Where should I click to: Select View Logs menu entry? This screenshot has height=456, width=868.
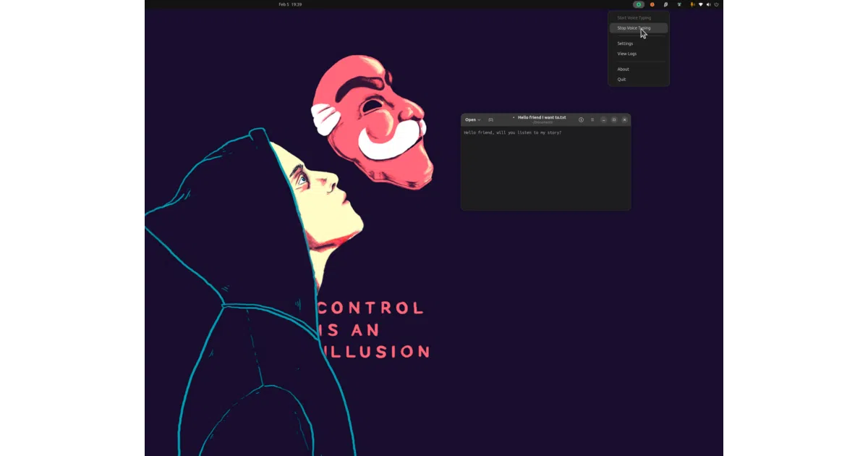click(x=639, y=54)
